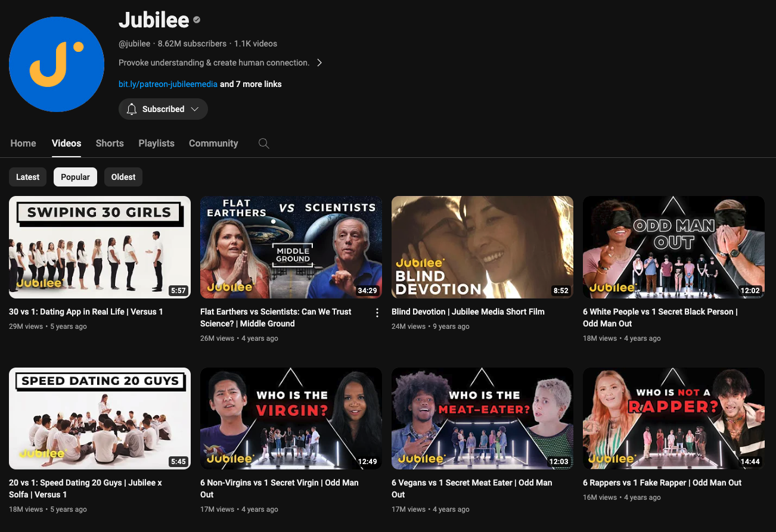Screen dimensions: 776x532
Task: Open the channel search icon
Action: coord(263,143)
